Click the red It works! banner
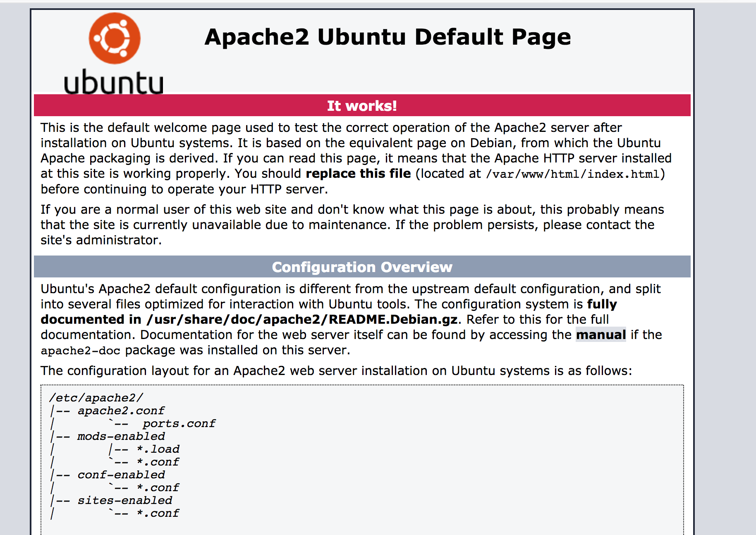Image resolution: width=756 pixels, height=535 pixels. 362,106
